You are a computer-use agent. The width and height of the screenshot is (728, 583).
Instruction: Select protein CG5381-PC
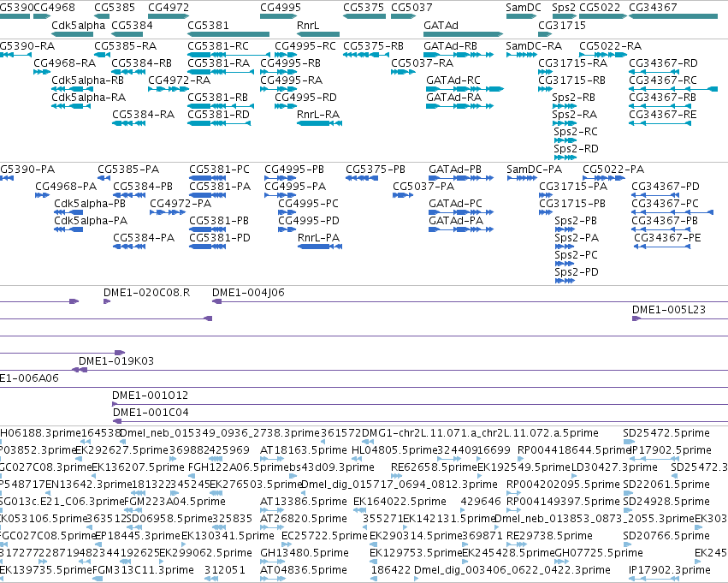208,178
